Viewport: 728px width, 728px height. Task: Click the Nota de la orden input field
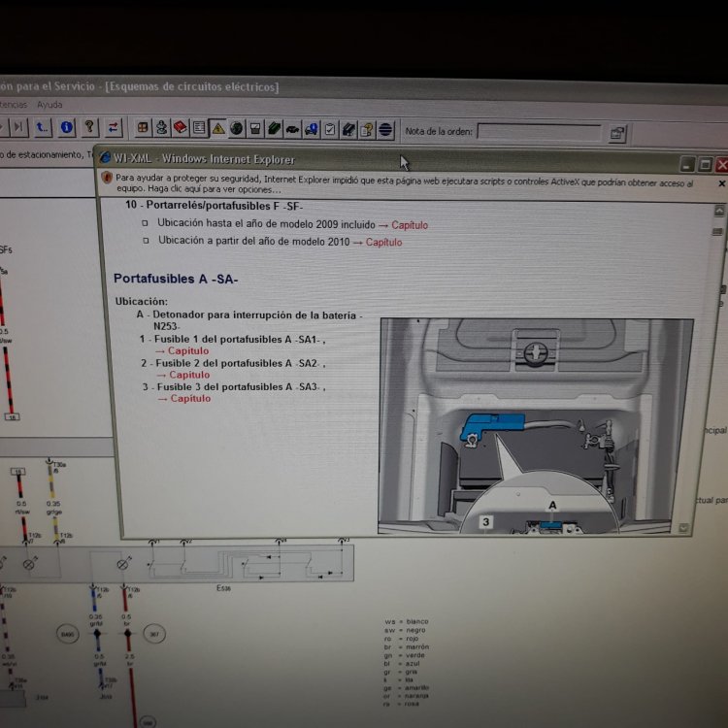point(540,132)
